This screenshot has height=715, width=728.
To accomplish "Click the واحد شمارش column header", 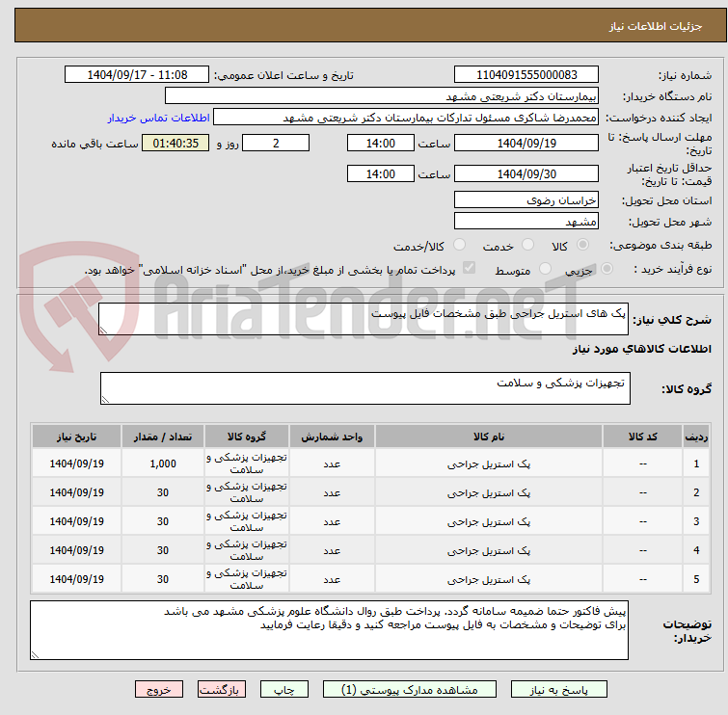I will coord(332,437).
